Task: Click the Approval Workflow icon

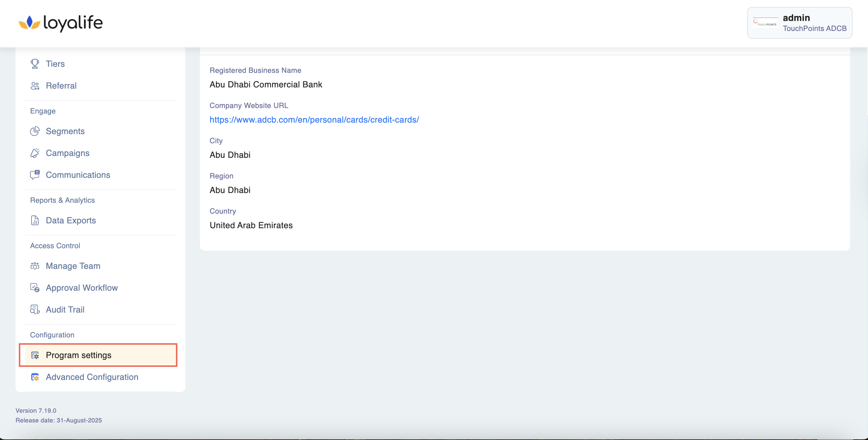Action: click(35, 288)
